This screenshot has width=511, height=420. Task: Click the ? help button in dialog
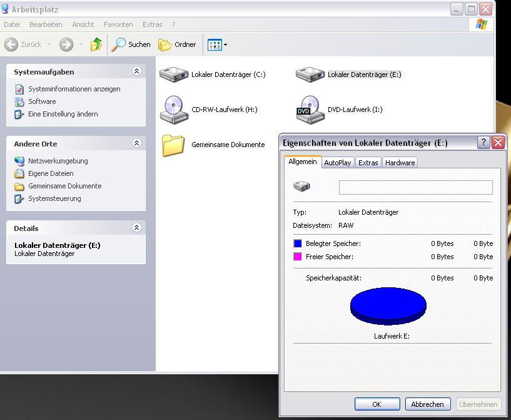tap(483, 143)
